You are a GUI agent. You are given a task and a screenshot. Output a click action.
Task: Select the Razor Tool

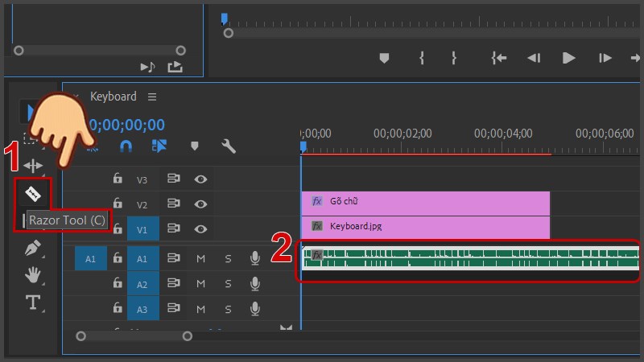(33, 193)
